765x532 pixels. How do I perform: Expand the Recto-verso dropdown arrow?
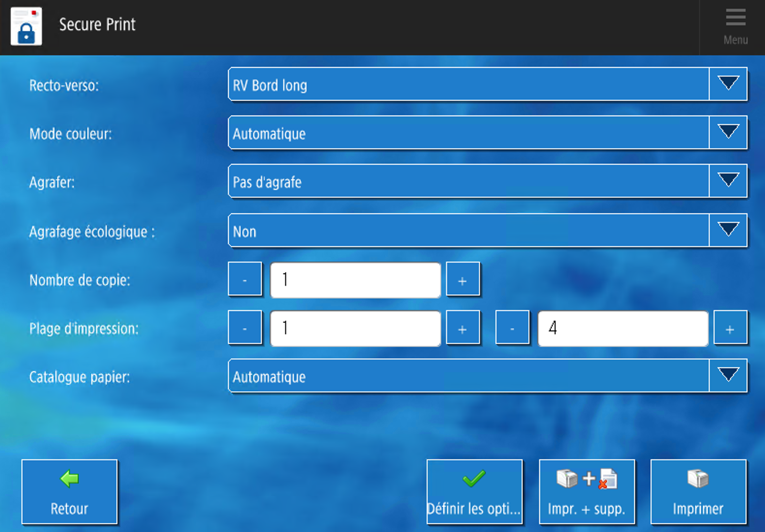point(728,84)
